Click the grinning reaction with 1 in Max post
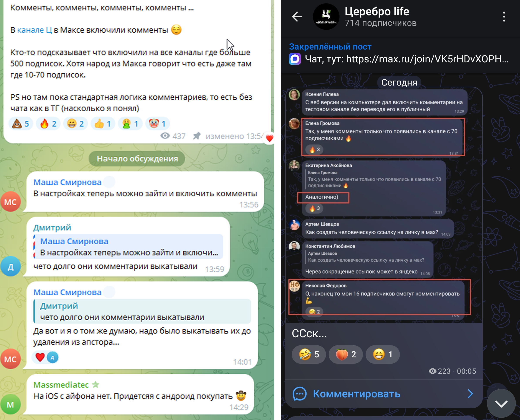Screen dimensions: 520x420 (382, 355)
